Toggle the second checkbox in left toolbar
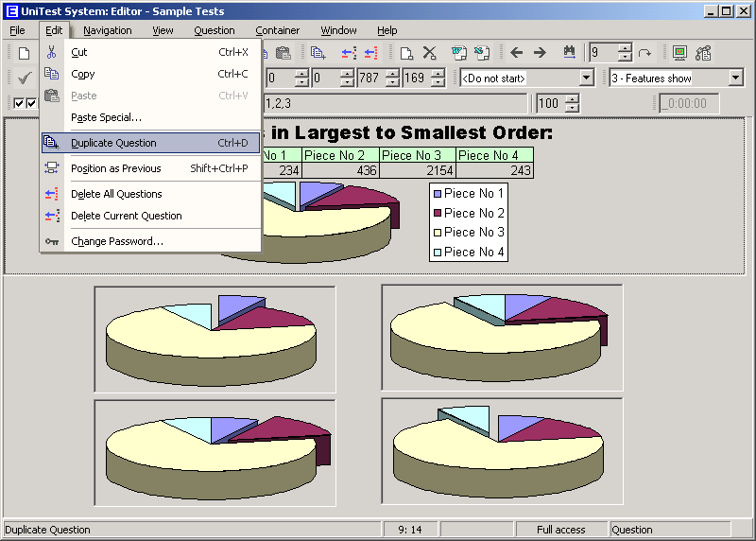Viewport: 756px width, 541px height. pyautogui.click(x=31, y=103)
